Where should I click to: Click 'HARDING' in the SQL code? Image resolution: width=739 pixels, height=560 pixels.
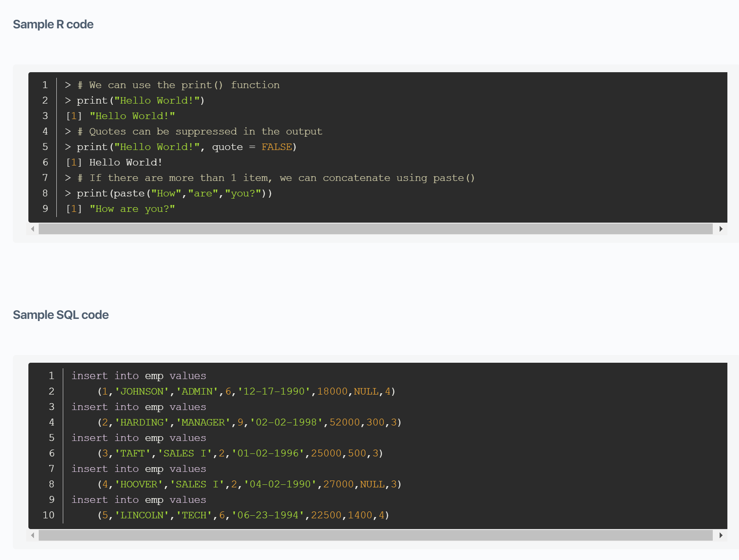click(142, 422)
